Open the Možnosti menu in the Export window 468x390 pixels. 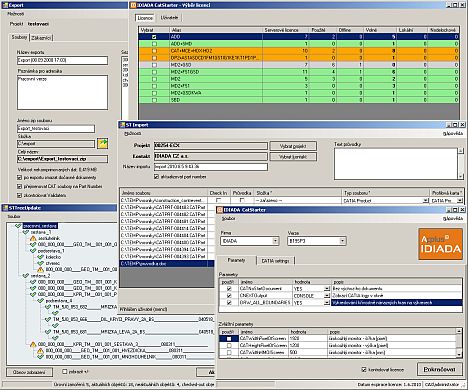[x=16, y=14]
